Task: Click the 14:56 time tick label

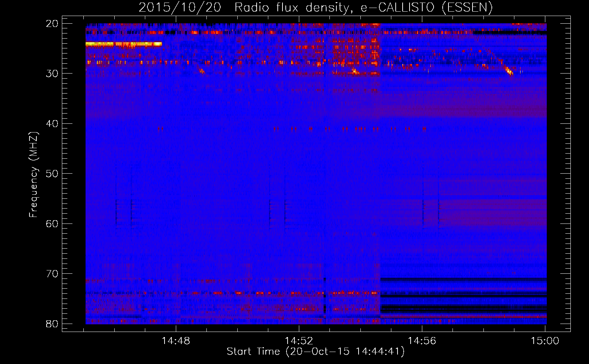Action: pyautogui.click(x=422, y=341)
